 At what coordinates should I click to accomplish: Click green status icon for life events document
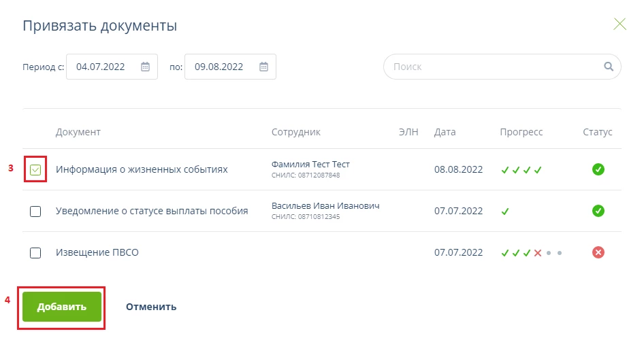598,169
